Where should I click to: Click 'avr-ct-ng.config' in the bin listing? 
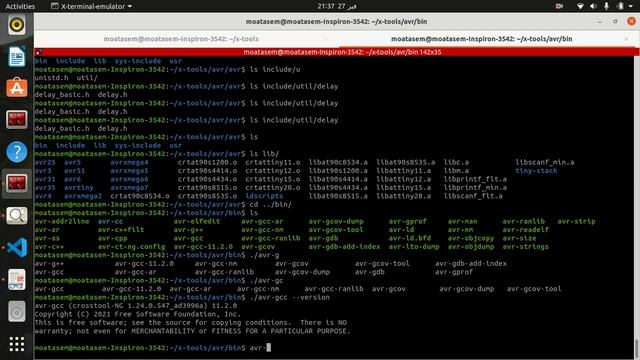click(131, 247)
